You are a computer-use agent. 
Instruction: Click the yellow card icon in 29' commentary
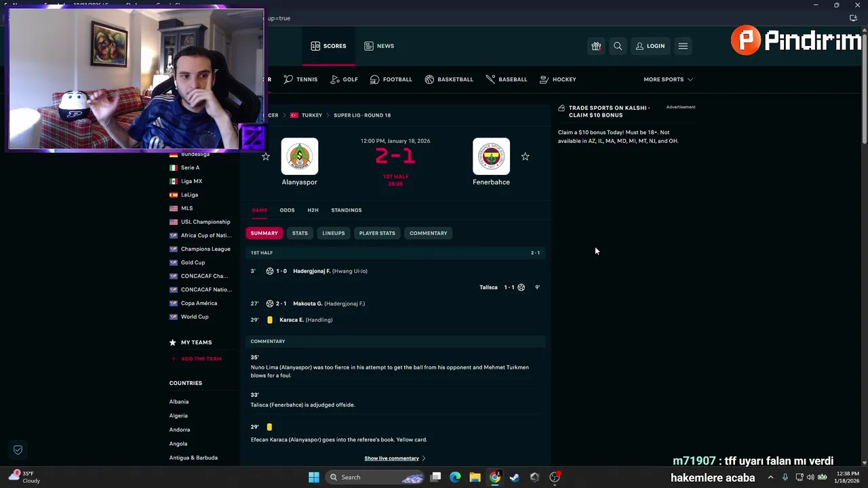point(269,427)
